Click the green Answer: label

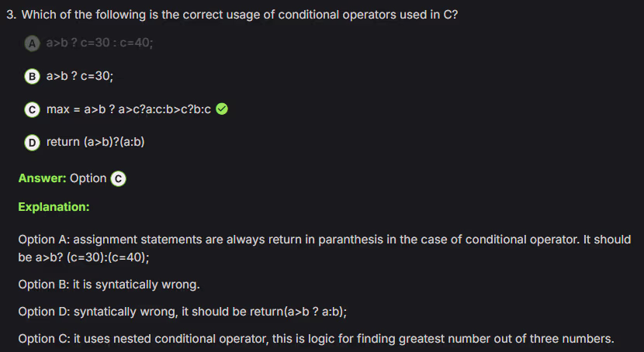click(x=42, y=178)
